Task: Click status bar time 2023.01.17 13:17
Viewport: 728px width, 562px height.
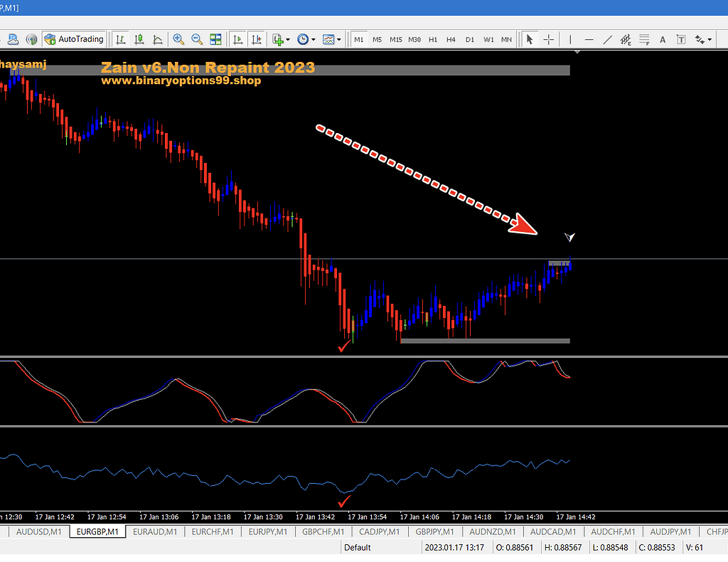Action: coord(454,548)
